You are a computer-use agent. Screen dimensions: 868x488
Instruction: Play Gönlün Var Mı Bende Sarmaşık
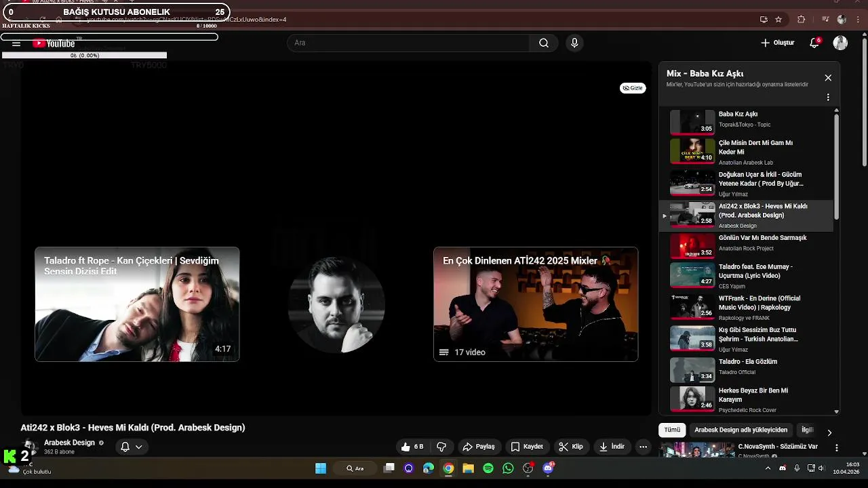coord(746,245)
